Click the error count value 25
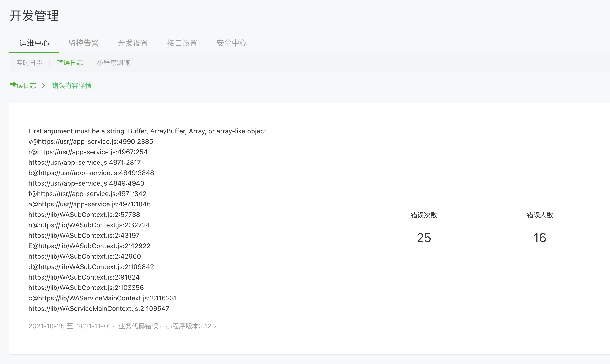610x364 pixels. [x=424, y=238]
